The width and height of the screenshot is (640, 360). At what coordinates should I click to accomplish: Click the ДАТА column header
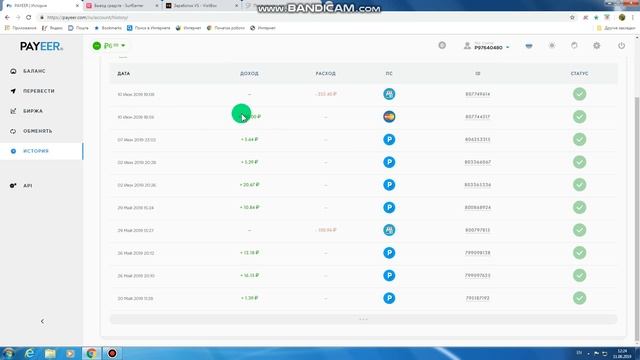[x=124, y=73]
